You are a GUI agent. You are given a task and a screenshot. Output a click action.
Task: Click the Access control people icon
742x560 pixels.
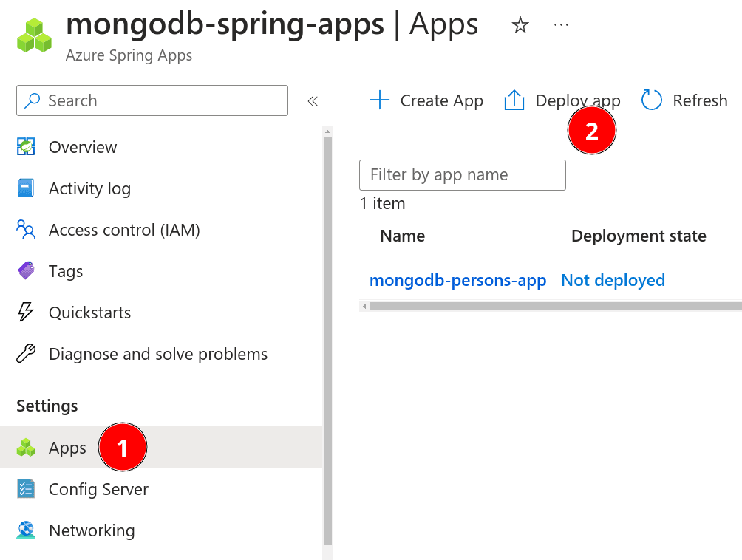tap(26, 230)
